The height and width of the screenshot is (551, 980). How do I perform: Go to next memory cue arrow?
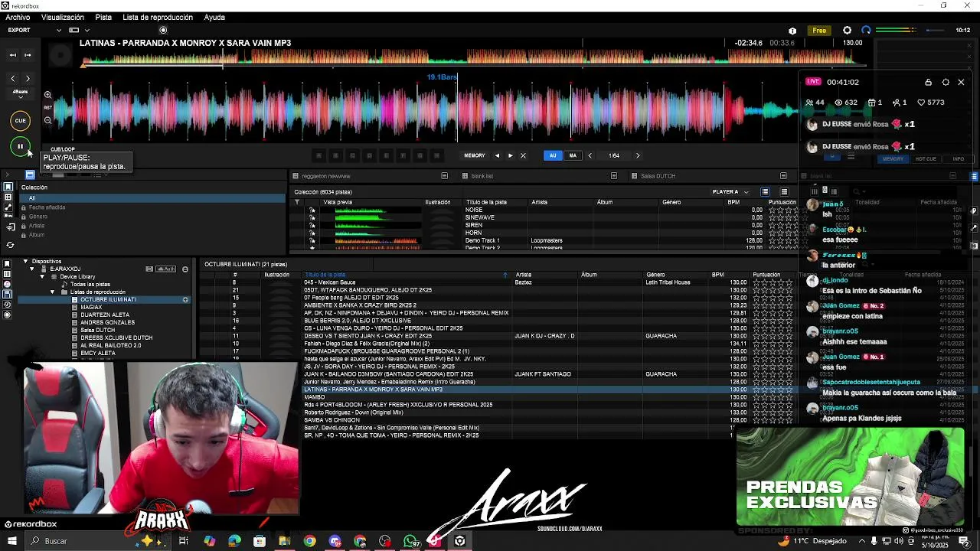click(510, 155)
